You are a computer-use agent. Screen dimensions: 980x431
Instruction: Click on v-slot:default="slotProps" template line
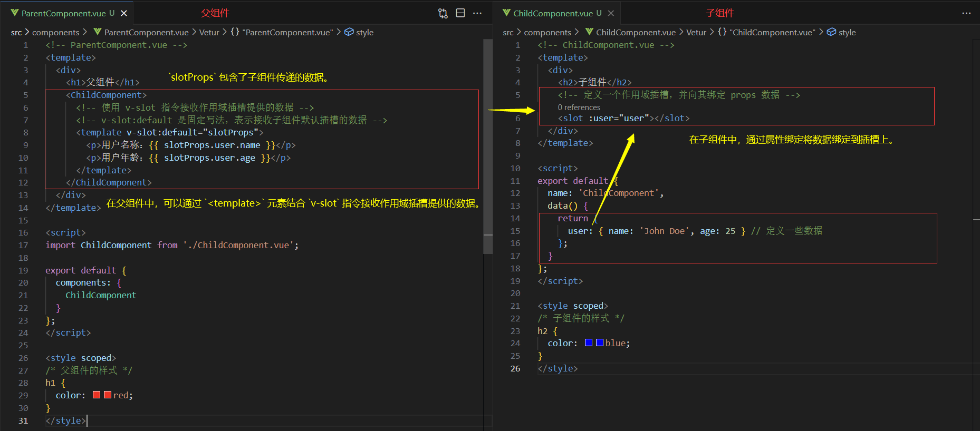pos(170,132)
